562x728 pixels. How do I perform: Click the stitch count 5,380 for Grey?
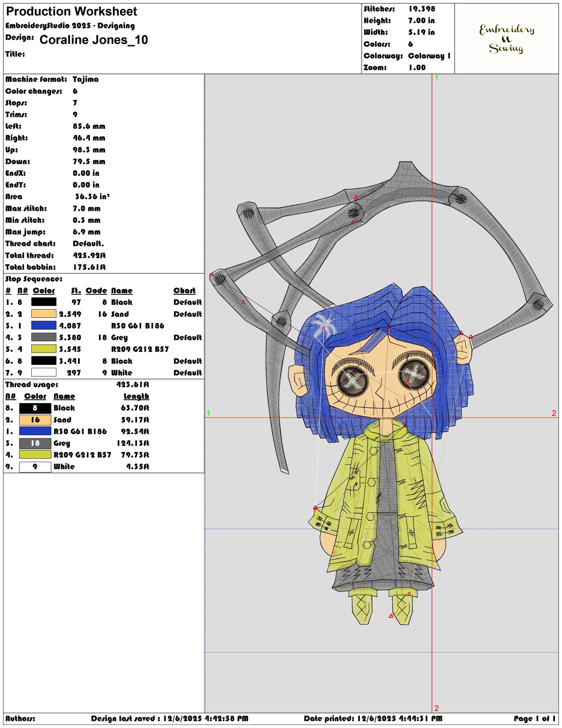[x=70, y=337]
